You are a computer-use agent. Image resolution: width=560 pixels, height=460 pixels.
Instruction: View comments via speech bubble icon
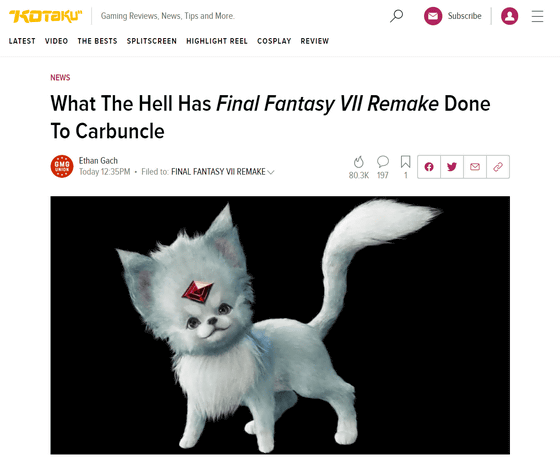pos(382,161)
